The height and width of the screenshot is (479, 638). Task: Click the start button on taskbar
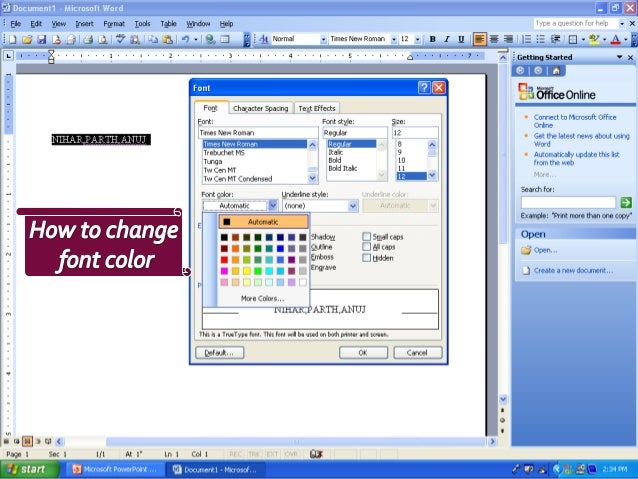(29, 469)
